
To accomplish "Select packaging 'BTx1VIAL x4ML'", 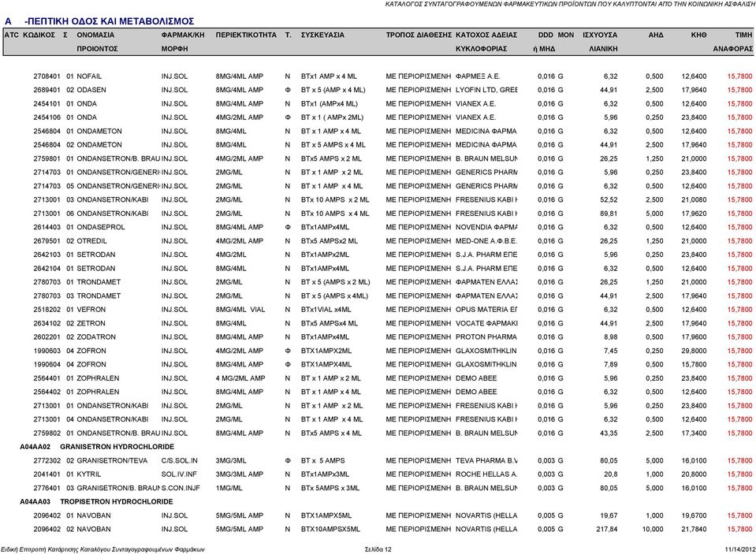I will (326, 310).
